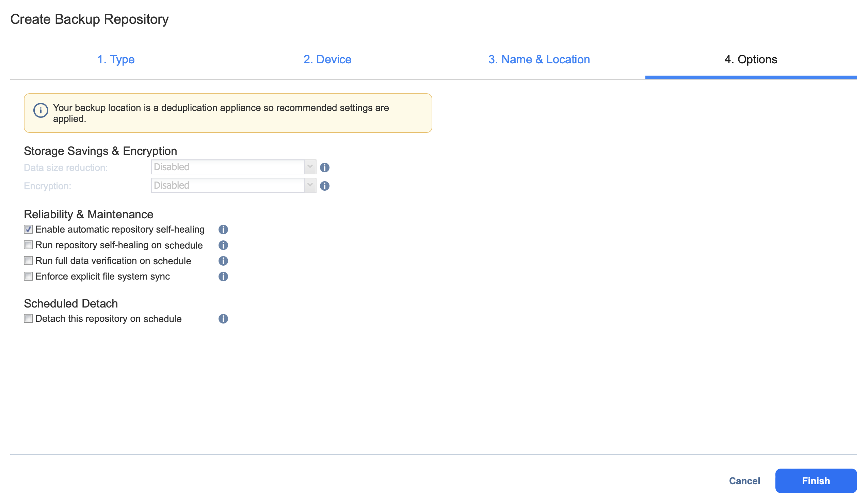Uncheck Enable automatic repository self-healing
This screenshot has height=504, width=868.
28,230
